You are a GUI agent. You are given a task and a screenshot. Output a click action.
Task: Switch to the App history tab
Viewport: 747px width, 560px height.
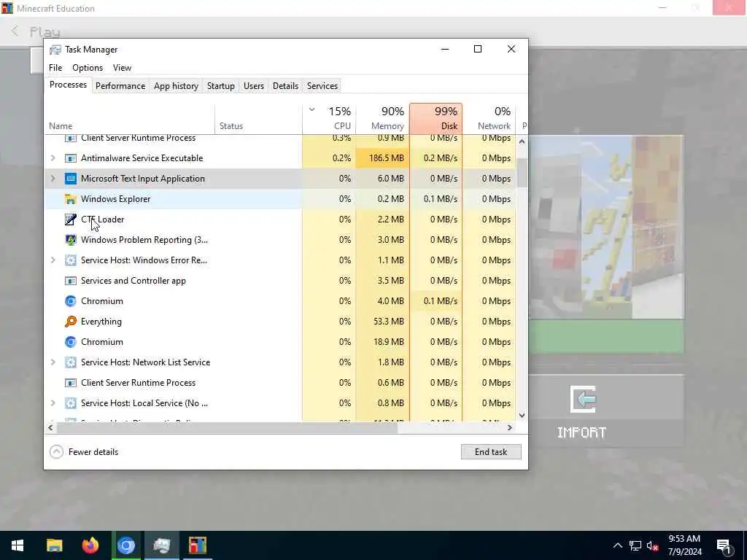click(x=176, y=86)
